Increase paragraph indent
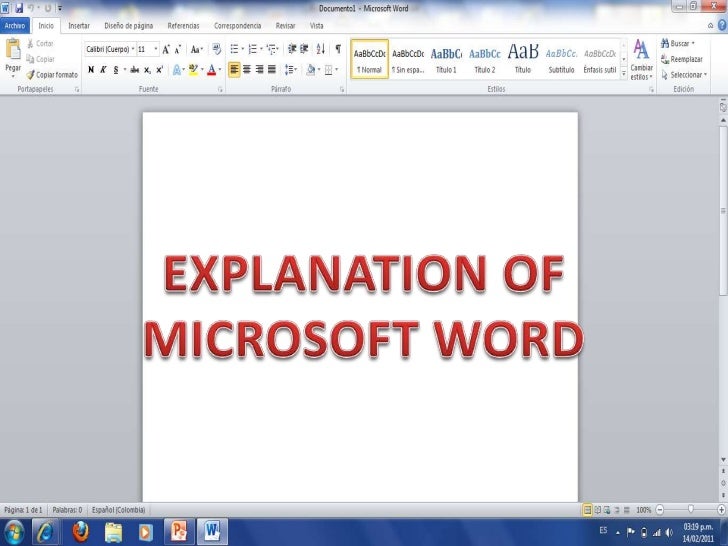This screenshot has height=546, width=728. pos(304,49)
